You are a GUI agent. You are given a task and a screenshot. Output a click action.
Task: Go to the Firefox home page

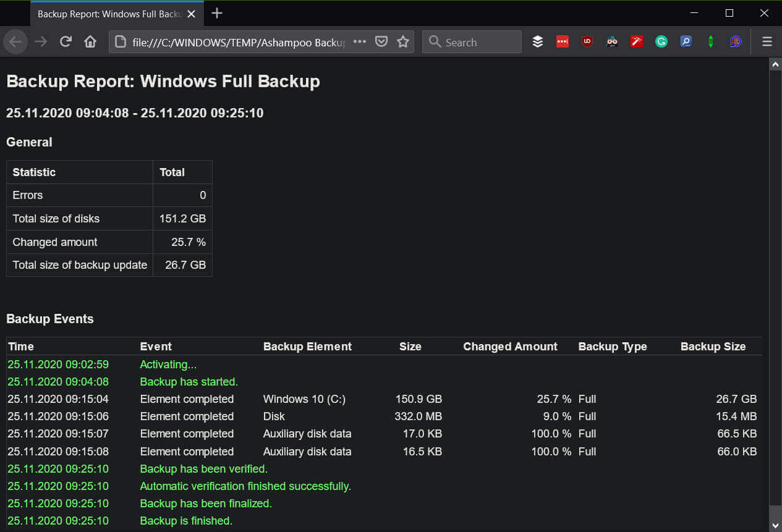[x=90, y=41]
